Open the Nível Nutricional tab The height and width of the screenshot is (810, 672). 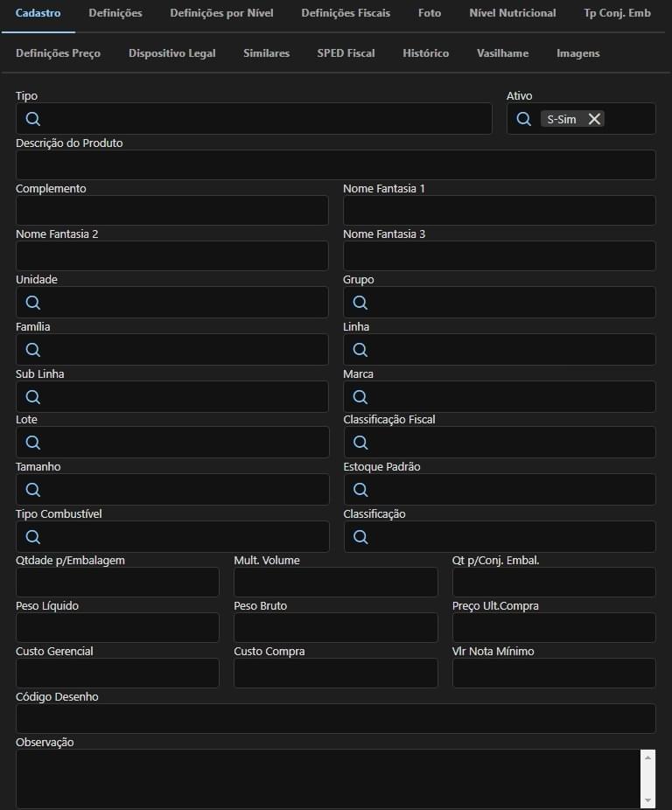pyautogui.click(x=513, y=13)
